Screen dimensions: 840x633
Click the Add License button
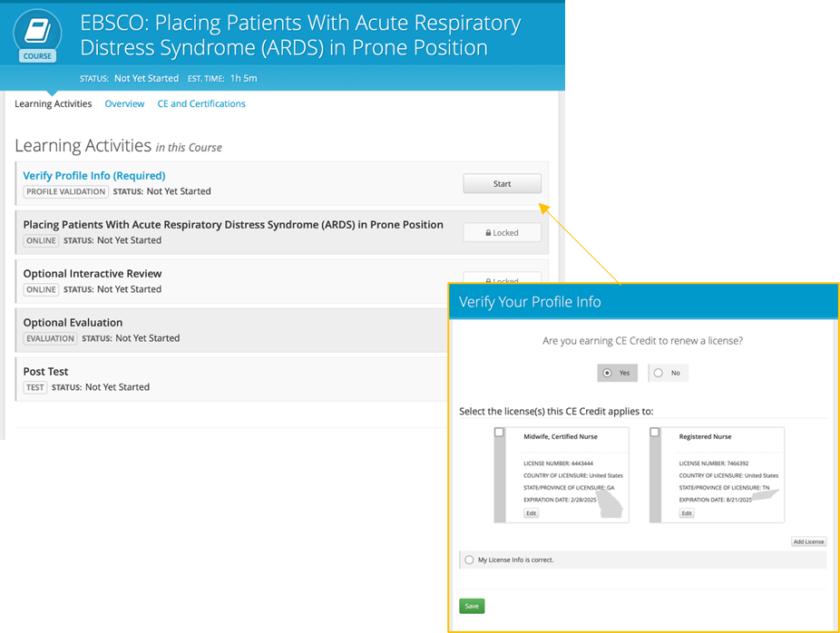[808, 541]
